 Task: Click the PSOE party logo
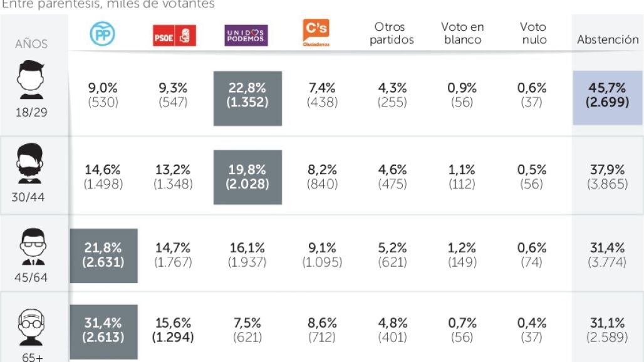click(x=174, y=35)
